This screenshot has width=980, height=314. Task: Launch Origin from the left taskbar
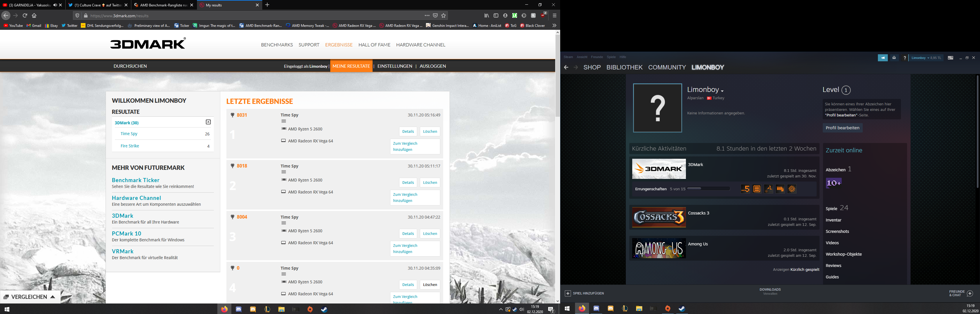(x=310, y=309)
